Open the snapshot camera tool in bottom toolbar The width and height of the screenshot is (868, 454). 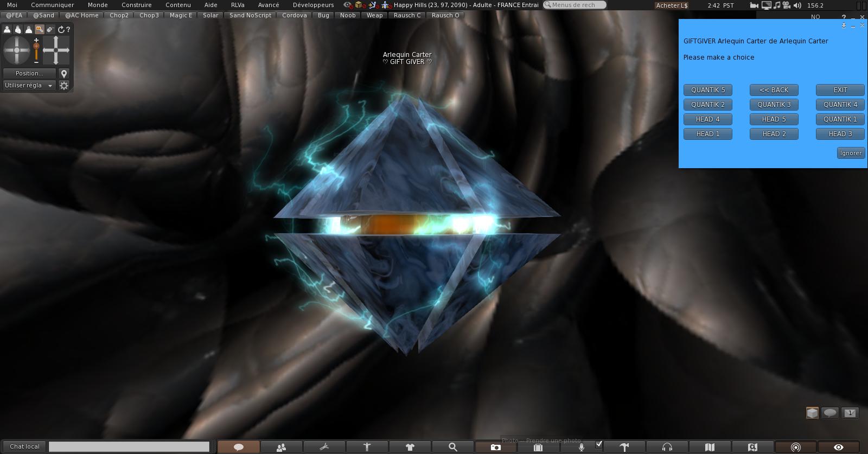coord(495,447)
